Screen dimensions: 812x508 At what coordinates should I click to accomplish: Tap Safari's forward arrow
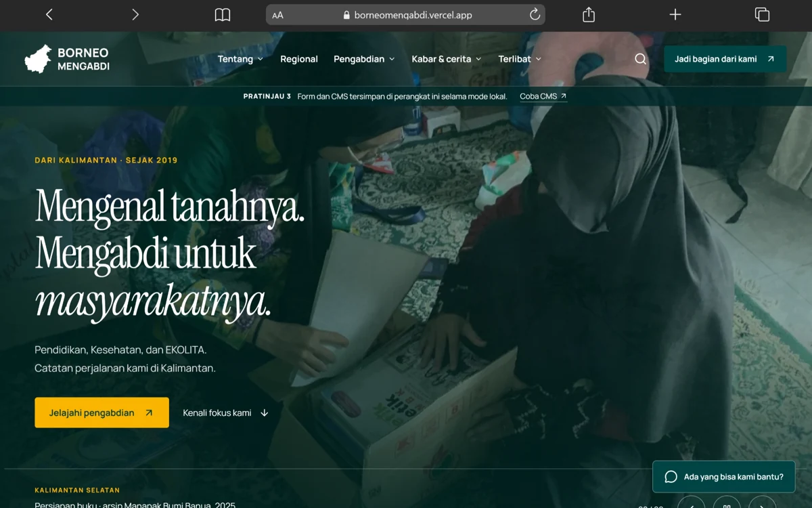(x=135, y=14)
